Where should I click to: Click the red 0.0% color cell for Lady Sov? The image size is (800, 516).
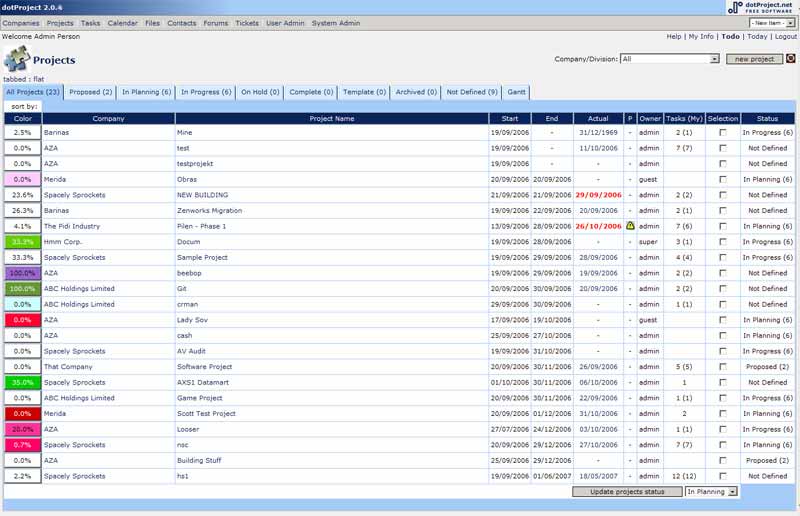click(x=22, y=320)
